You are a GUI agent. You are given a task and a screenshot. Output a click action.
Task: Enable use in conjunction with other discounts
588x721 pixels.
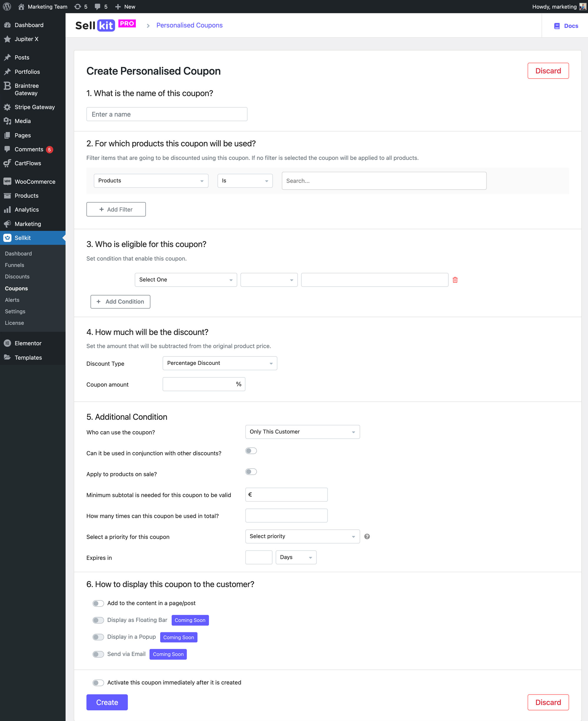[x=251, y=451]
